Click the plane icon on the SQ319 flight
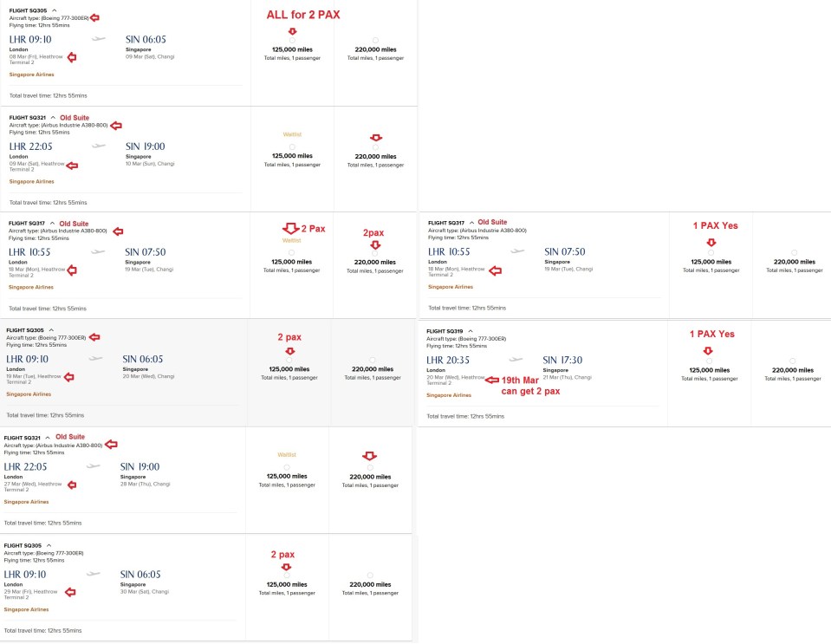Viewport: 831px width, 644px height. pyautogui.click(x=516, y=359)
